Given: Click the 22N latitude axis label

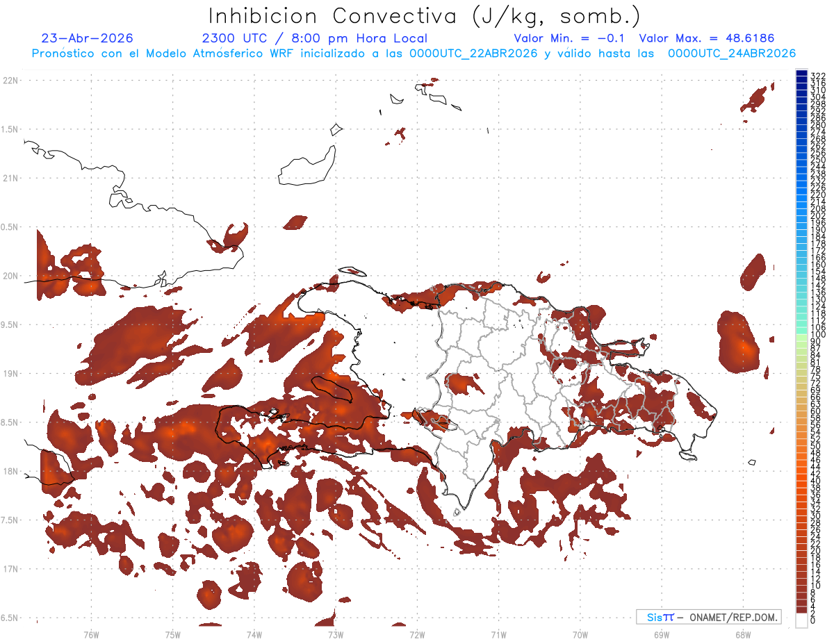Looking at the screenshot, I should pos(11,81).
